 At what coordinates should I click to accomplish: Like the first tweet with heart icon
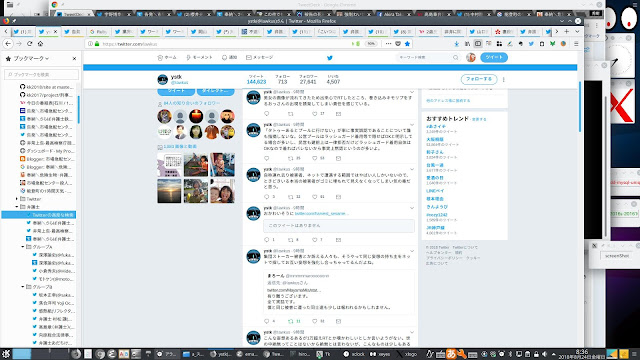pos(314,114)
